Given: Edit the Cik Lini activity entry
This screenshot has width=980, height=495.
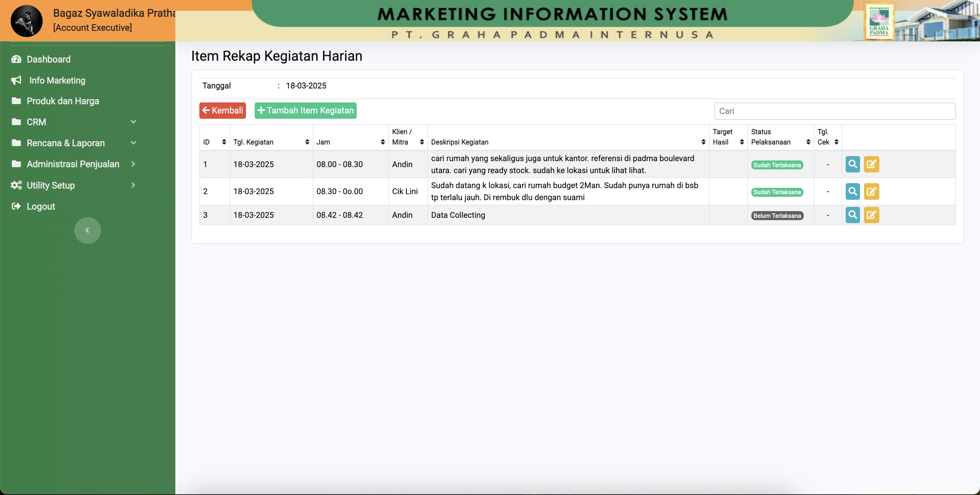Looking at the screenshot, I should [x=871, y=191].
